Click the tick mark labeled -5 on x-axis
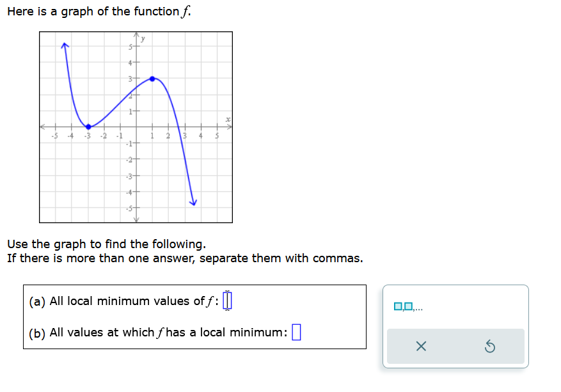Screen dimensions: 561x392 (54, 127)
